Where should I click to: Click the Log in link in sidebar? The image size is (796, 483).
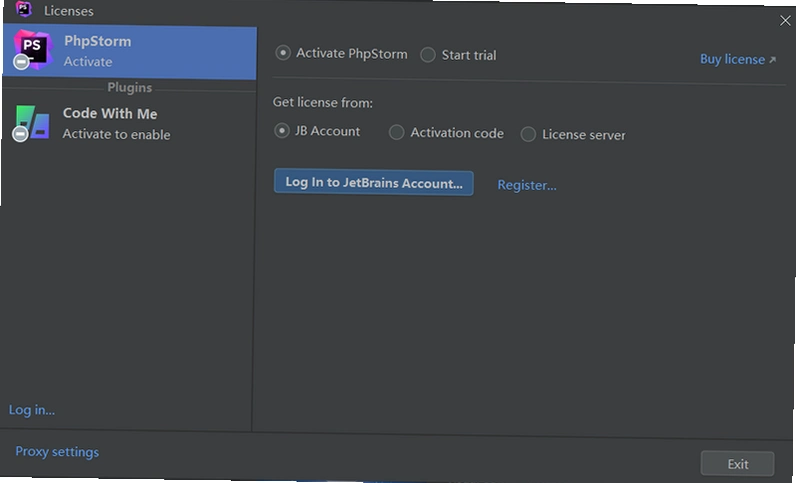pyautogui.click(x=32, y=410)
